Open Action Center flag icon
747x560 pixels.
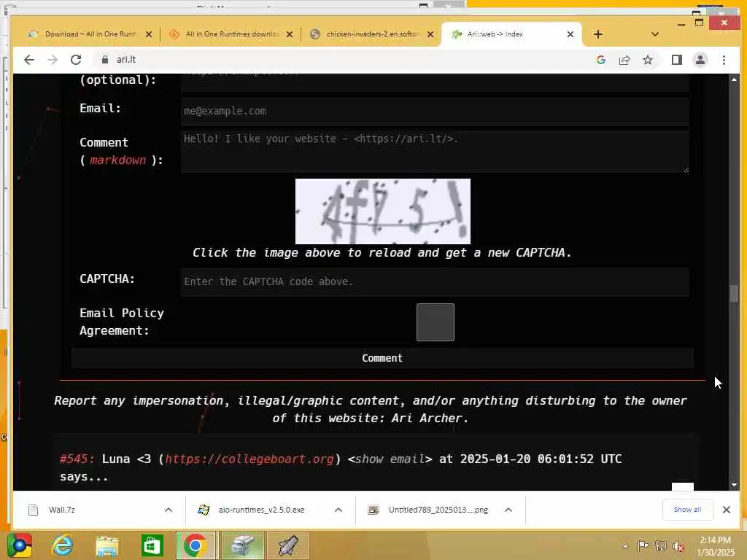click(x=643, y=545)
